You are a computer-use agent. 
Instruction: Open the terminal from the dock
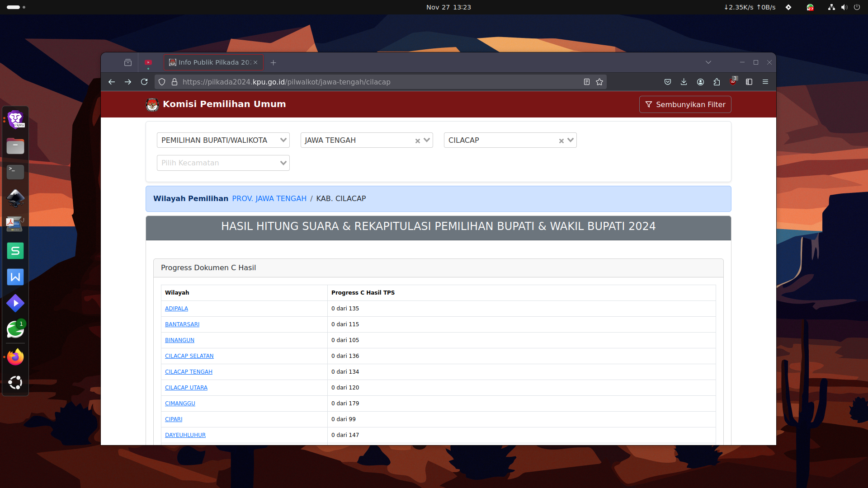(x=15, y=172)
